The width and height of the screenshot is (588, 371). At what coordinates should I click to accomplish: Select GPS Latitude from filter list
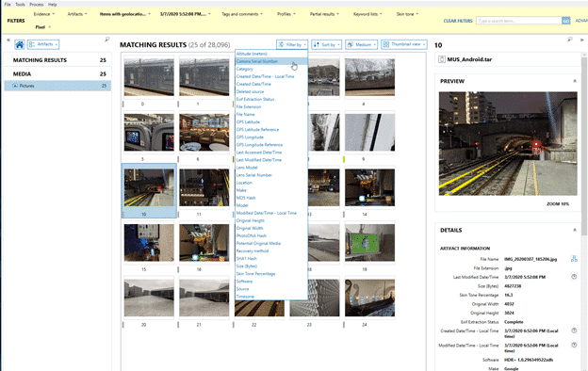(x=271, y=122)
